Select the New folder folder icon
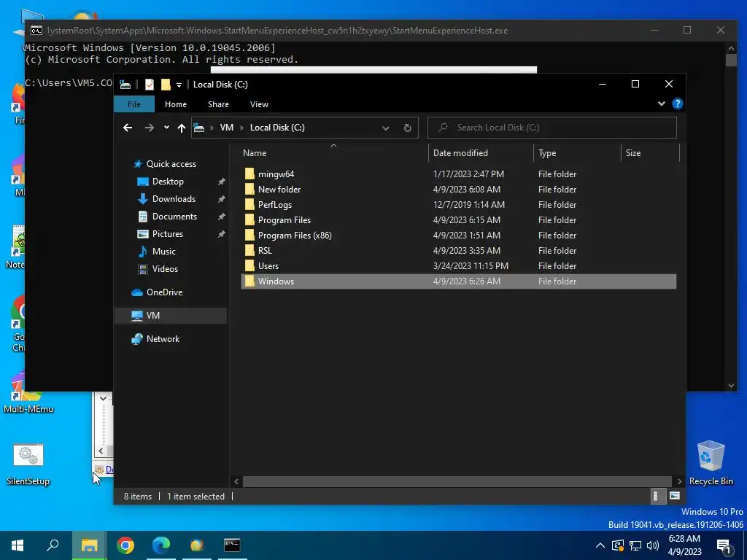Screen dimensions: 747x560 pos(249,189)
